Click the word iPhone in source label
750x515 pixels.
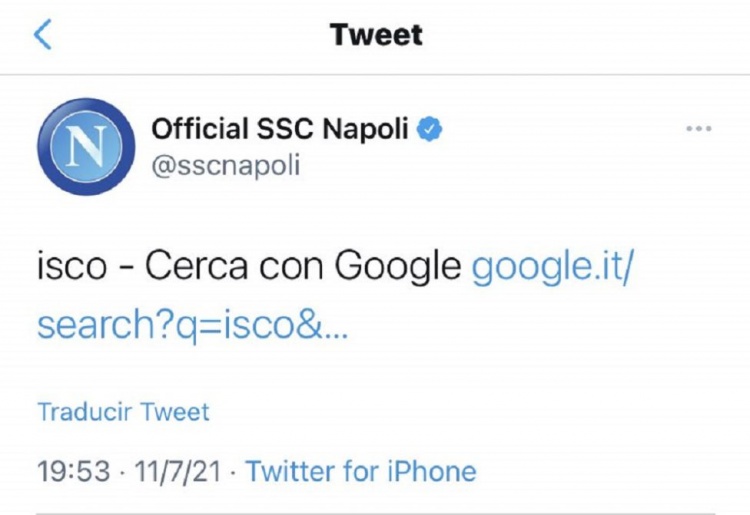(x=435, y=471)
